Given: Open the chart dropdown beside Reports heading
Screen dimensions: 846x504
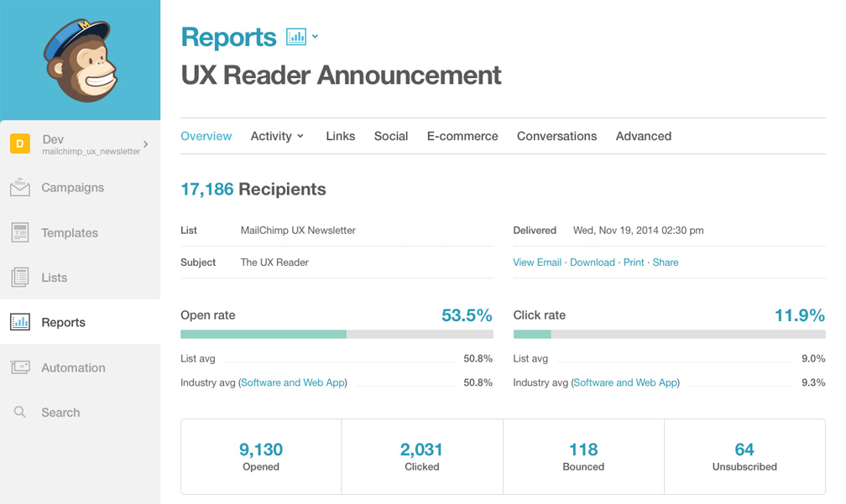Looking at the screenshot, I should 302,37.
